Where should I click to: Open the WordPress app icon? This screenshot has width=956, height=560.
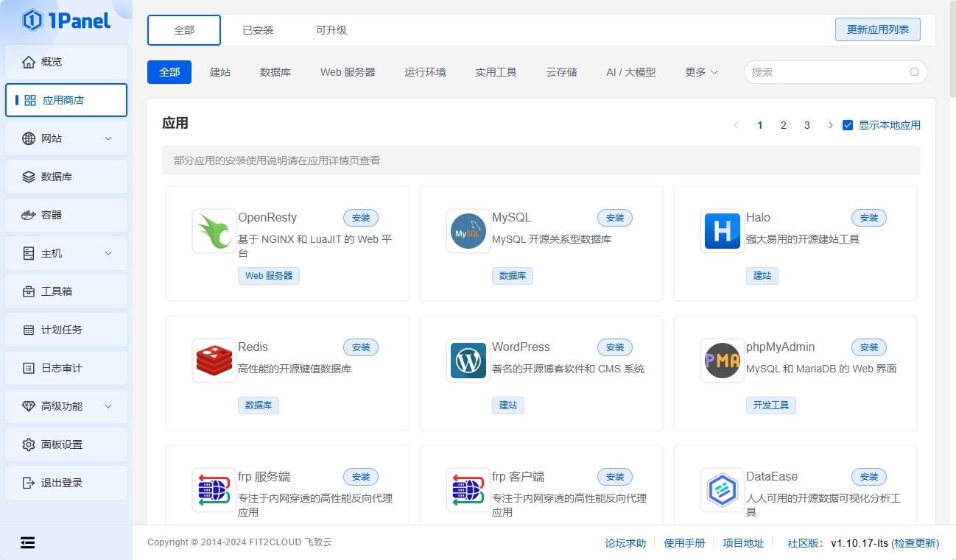click(x=468, y=361)
